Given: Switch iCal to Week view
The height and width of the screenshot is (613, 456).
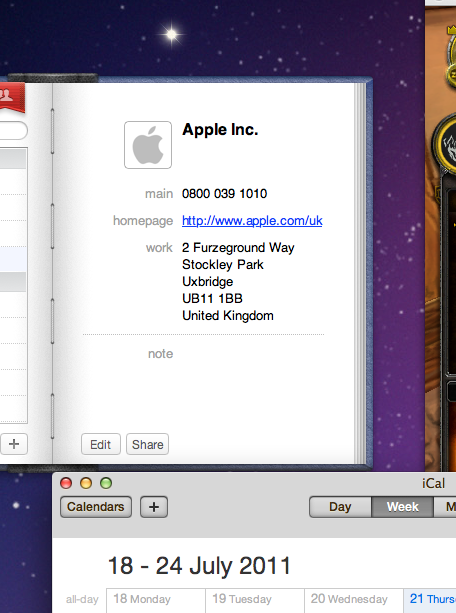Looking at the screenshot, I should [x=402, y=507].
